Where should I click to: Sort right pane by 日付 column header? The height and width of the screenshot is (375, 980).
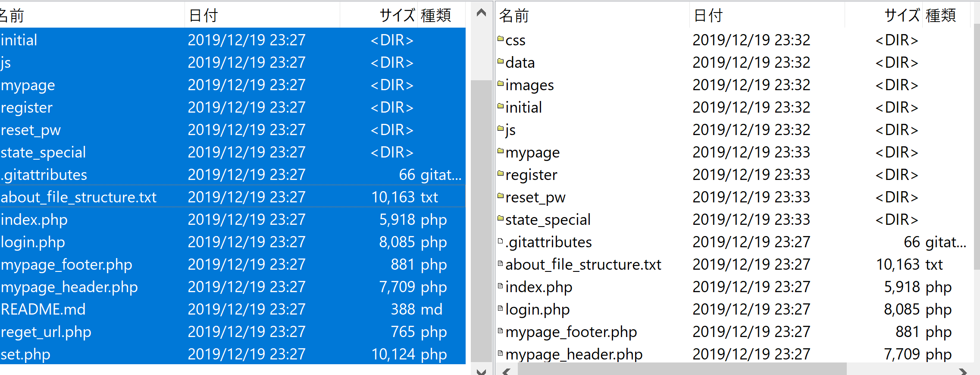click(x=767, y=16)
